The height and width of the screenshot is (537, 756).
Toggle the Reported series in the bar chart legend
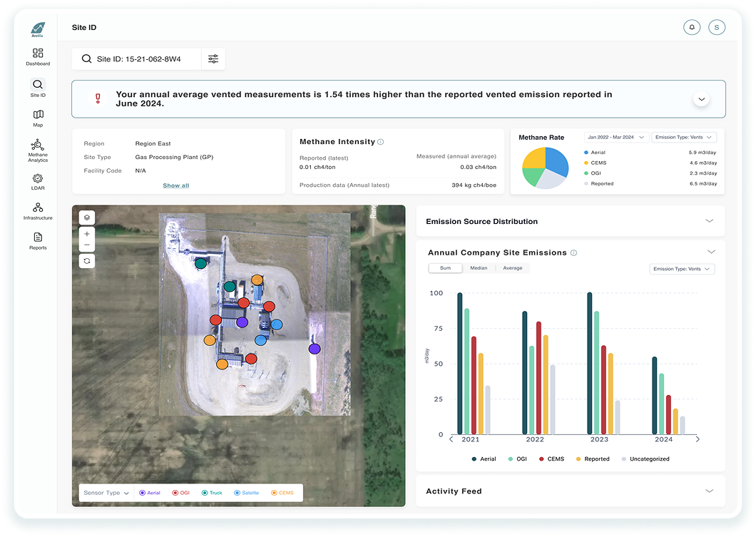click(x=593, y=459)
